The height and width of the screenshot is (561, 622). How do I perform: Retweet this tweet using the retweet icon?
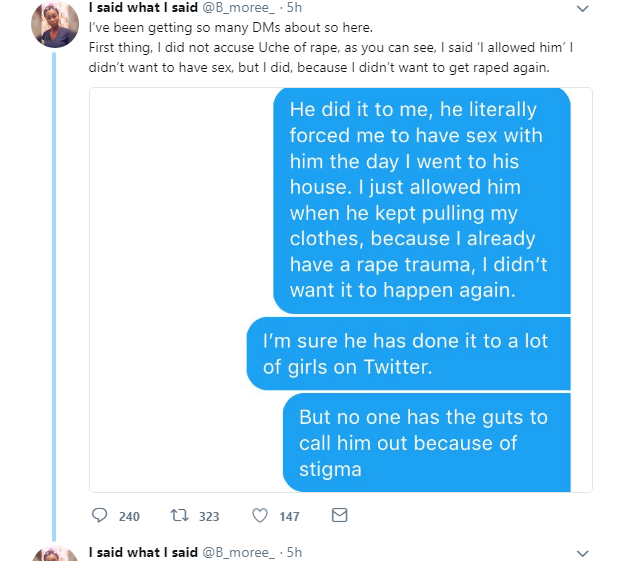tap(180, 516)
